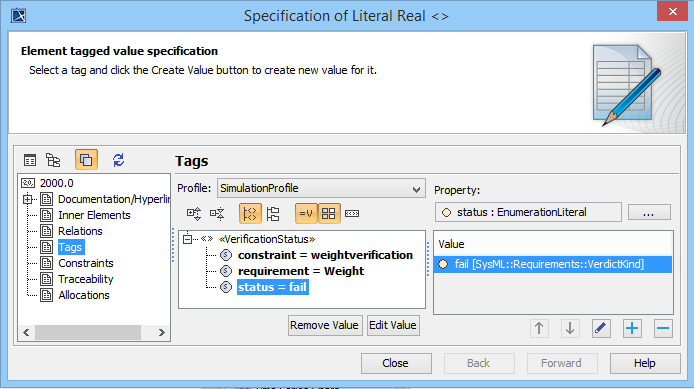
Task: Click the horizontal scrollbar thumb in the tree panel
Action: pos(88,332)
